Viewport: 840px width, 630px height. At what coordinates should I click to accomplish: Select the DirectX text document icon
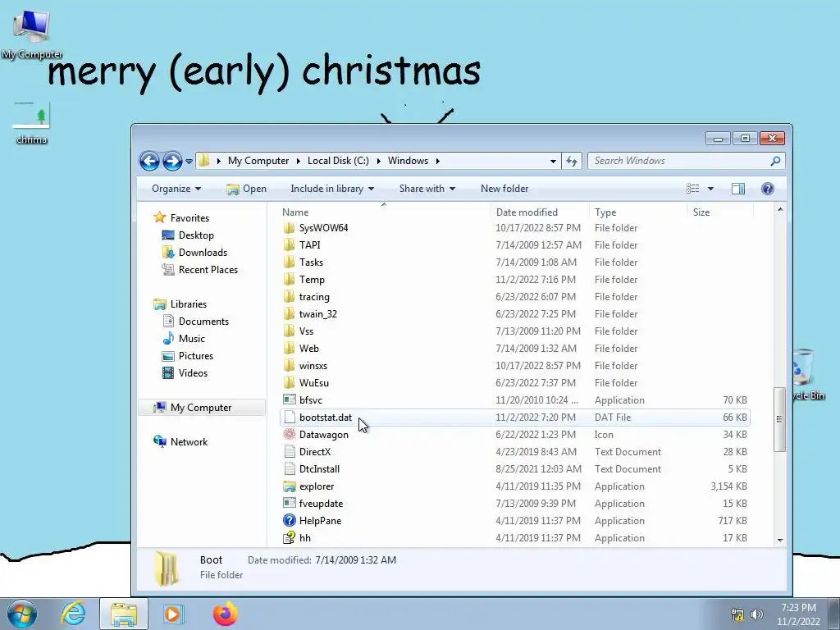coord(290,452)
